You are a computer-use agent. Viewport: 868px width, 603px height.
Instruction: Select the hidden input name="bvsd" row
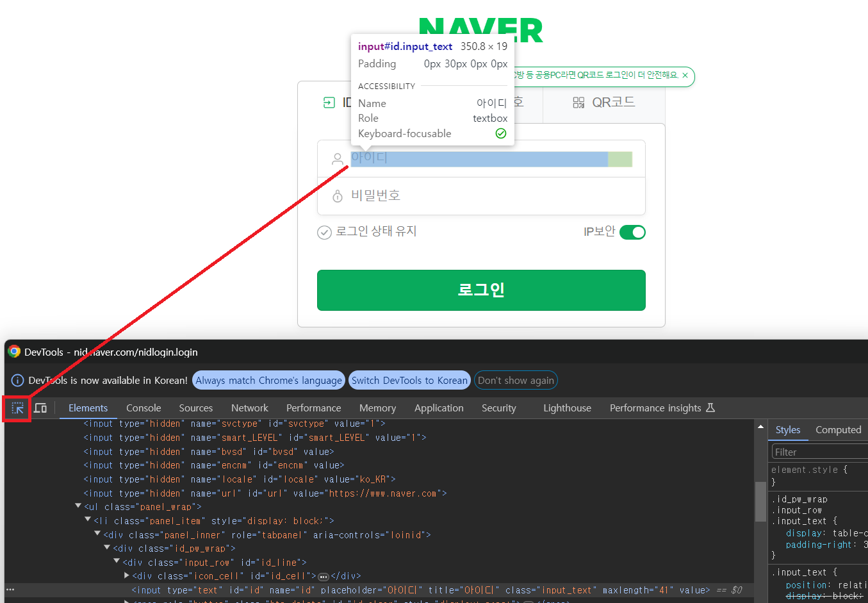tap(209, 452)
